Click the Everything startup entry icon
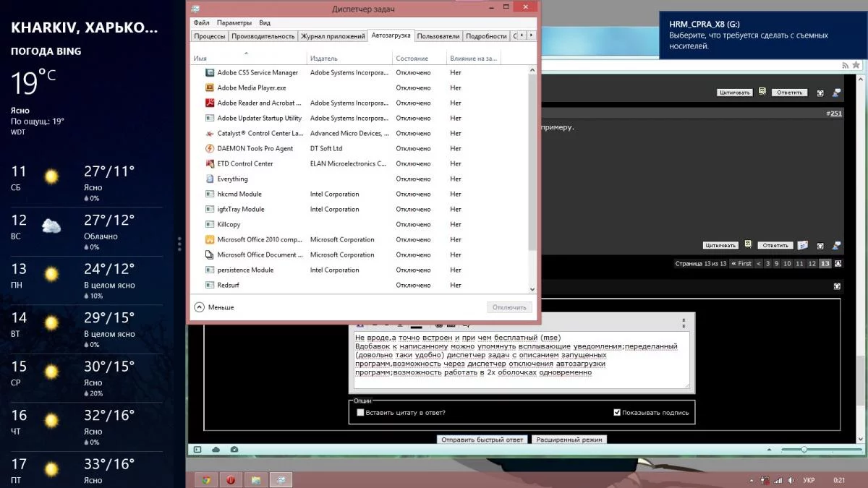Image resolution: width=868 pixels, height=488 pixels. [210, 179]
